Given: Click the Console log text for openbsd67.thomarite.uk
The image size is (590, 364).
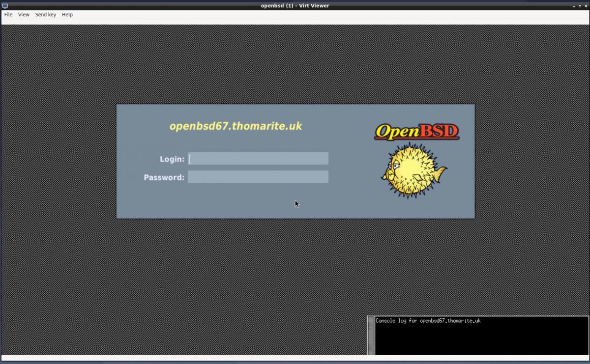Looking at the screenshot, I should point(427,320).
